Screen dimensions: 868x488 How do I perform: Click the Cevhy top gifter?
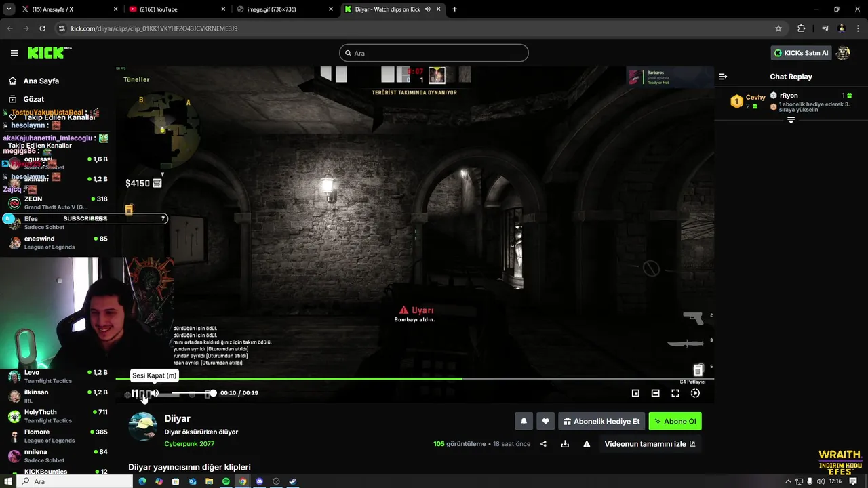tap(748, 102)
